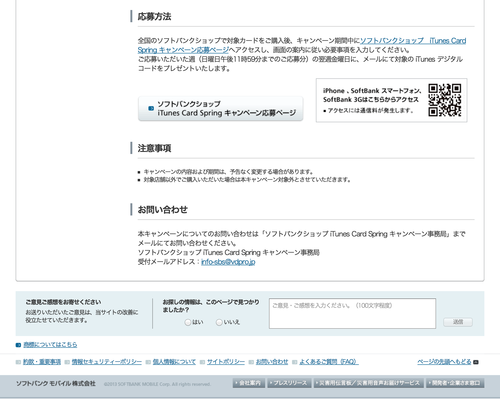This screenshot has height=399, width=500.
Task: Click the 災害用伝言板／災害用音声お届けサービス button
Action: coord(368,383)
